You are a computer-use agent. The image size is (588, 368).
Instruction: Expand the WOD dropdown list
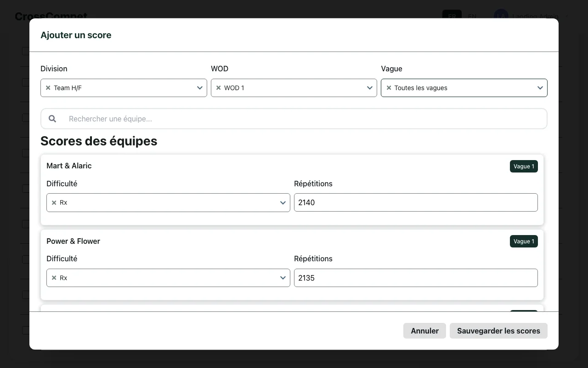click(x=370, y=88)
